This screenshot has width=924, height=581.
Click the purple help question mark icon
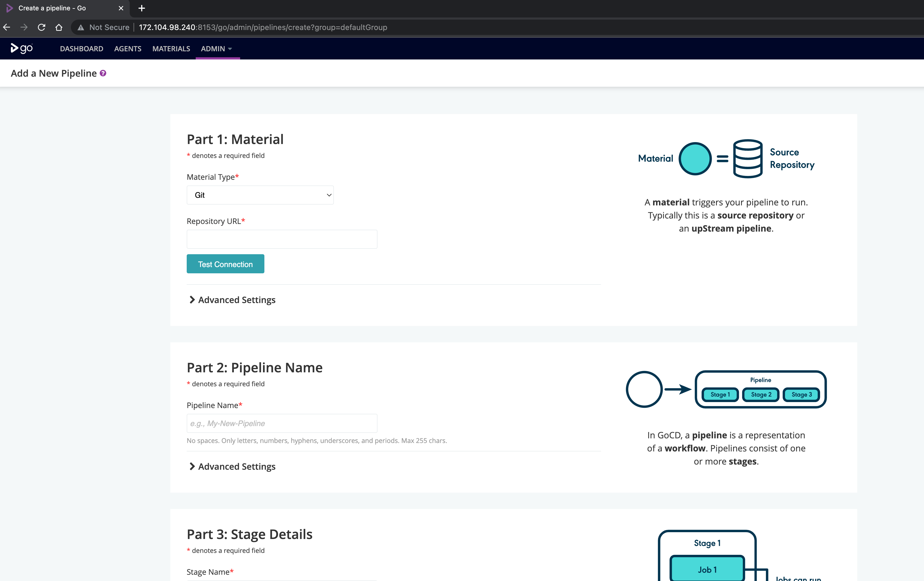click(103, 73)
